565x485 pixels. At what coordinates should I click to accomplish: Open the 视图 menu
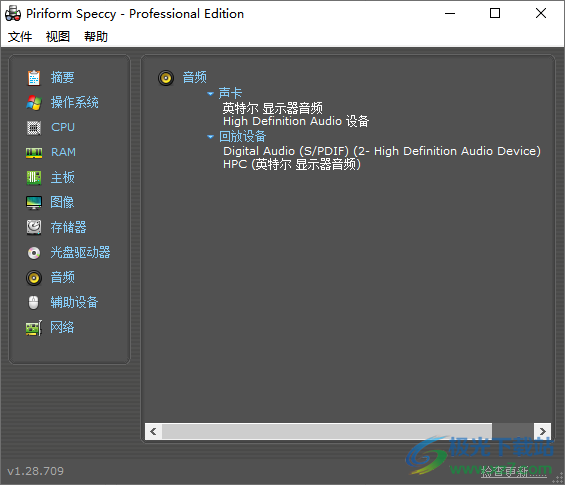coord(58,36)
